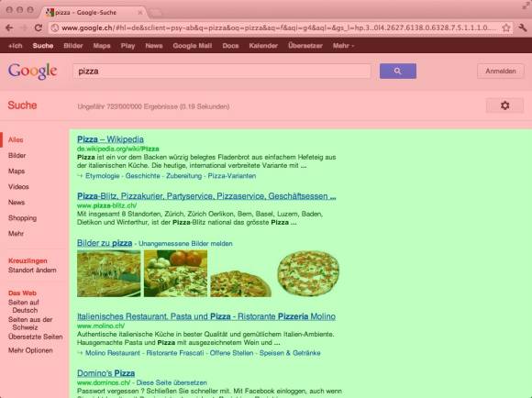The image size is (532, 398).
Task: Close the pizza Google-Suche tab
Action: pos(140,13)
